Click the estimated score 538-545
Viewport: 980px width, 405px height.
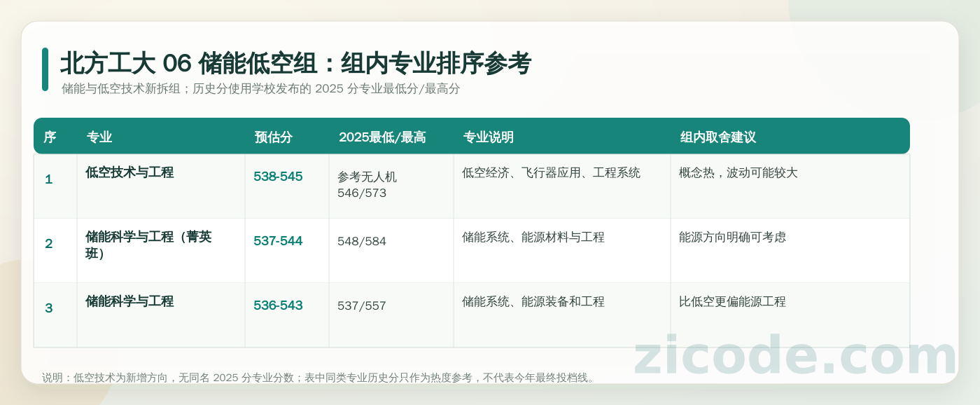(x=278, y=177)
